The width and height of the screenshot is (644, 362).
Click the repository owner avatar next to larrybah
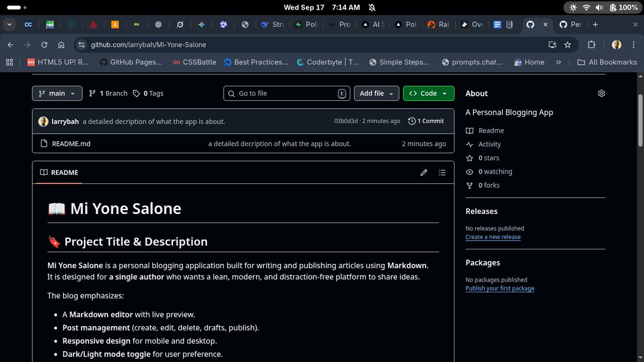43,121
